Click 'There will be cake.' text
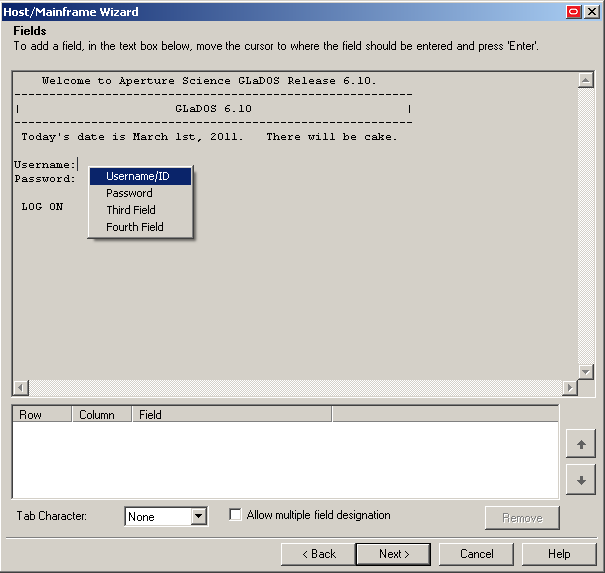Image resolution: width=605 pixels, height=573 pixels. [x=332, y=137]
